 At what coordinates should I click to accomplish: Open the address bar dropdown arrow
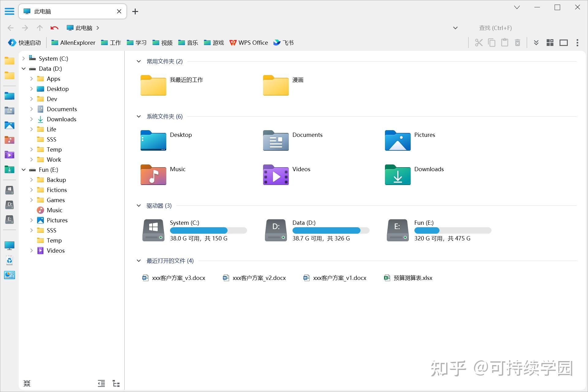pyautogui.click(x=455, y=28)
